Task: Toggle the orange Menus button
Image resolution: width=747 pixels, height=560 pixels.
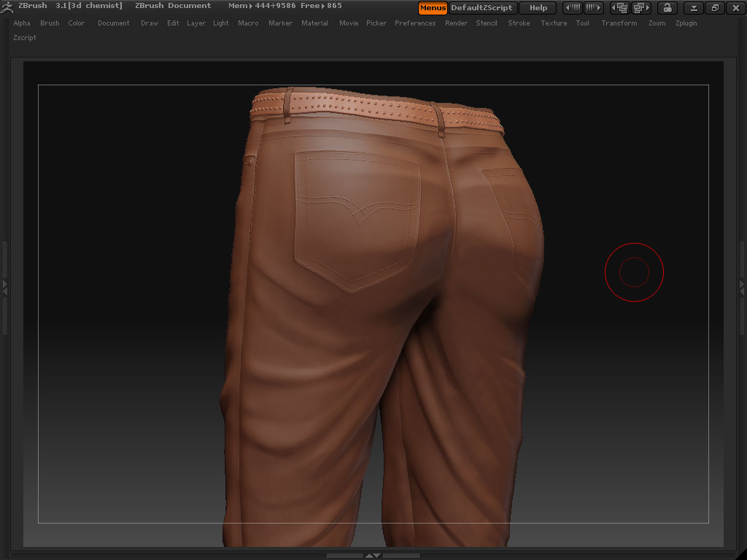Action: click(433, 7)
